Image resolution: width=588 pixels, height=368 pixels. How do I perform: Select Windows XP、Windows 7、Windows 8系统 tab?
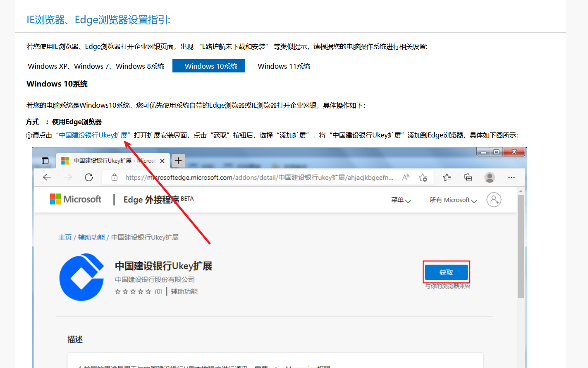96,66
